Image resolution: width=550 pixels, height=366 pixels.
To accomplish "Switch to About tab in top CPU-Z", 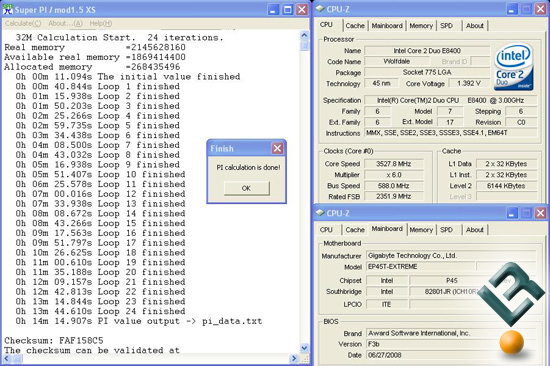I will click(475, 26).
